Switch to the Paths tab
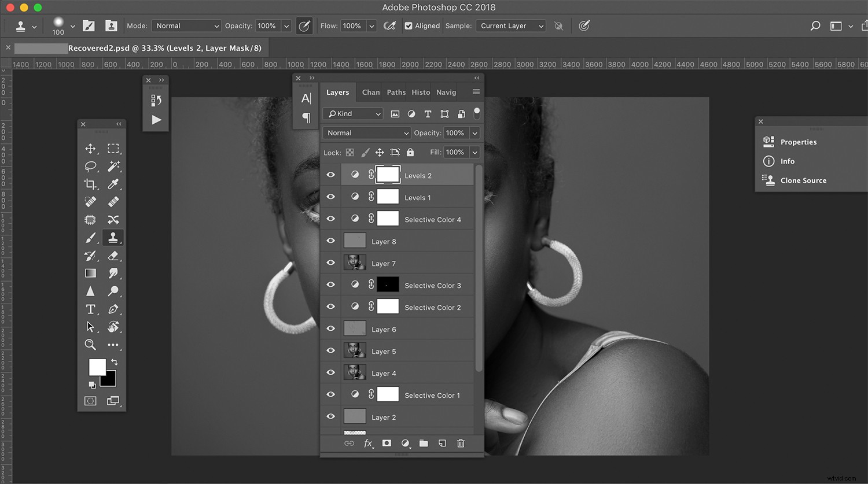Image resolution: width=868 pixels, height=484 pixels. click(x=395, y=92)
